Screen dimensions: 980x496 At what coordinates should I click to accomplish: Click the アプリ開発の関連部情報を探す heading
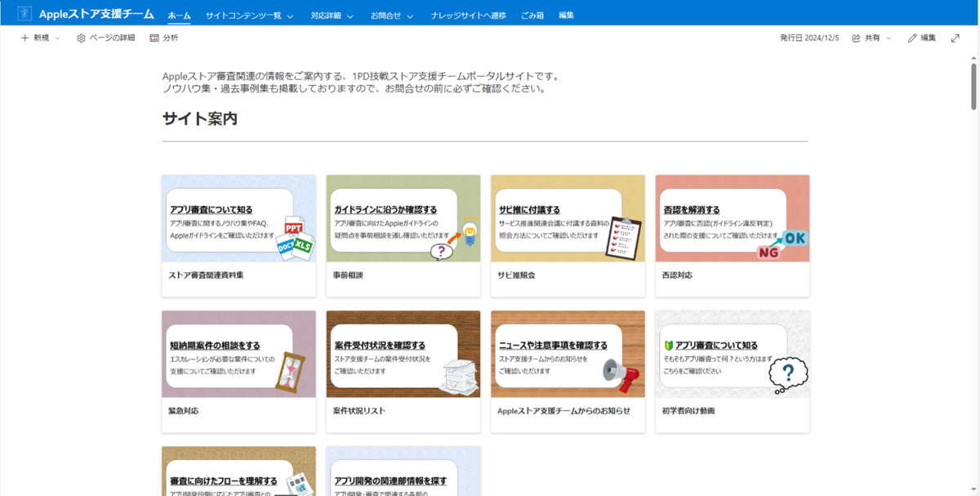[x=390, y=481]
